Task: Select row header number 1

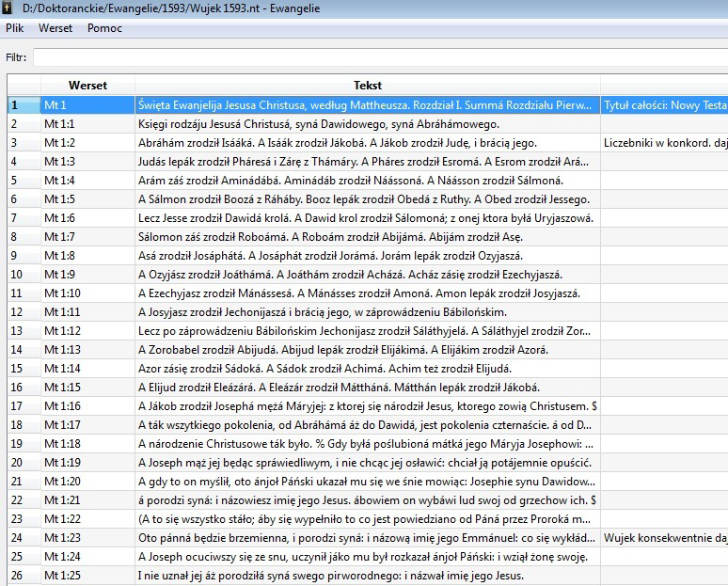Action: (24, 105)
